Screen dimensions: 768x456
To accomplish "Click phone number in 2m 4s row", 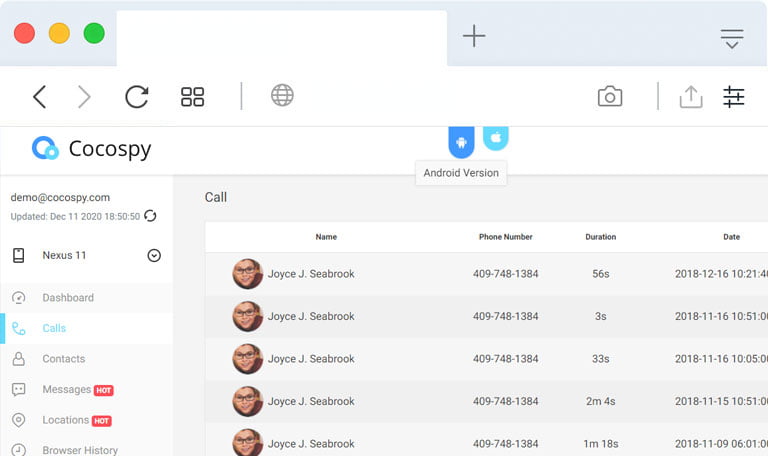I will pyautogui.click(x=505, y=401).
